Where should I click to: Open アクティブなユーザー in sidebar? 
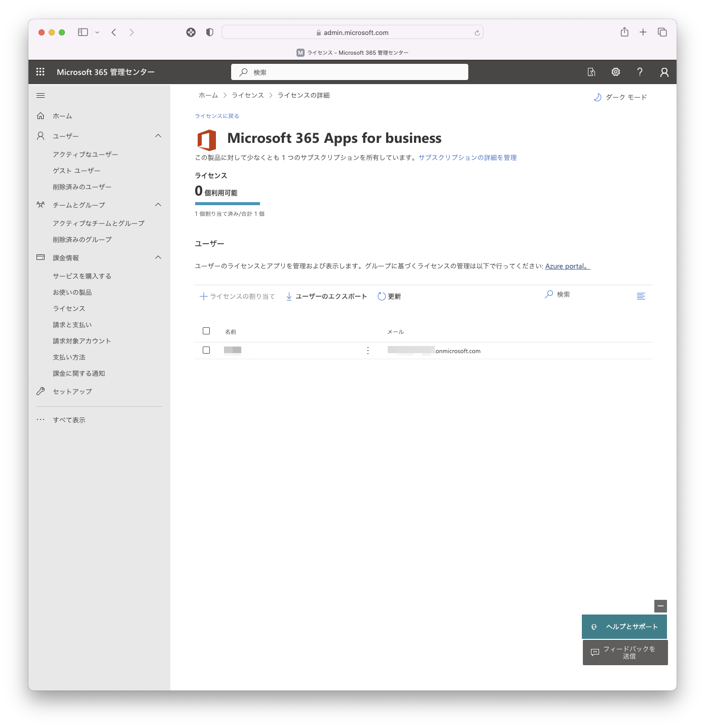point(86,155)
